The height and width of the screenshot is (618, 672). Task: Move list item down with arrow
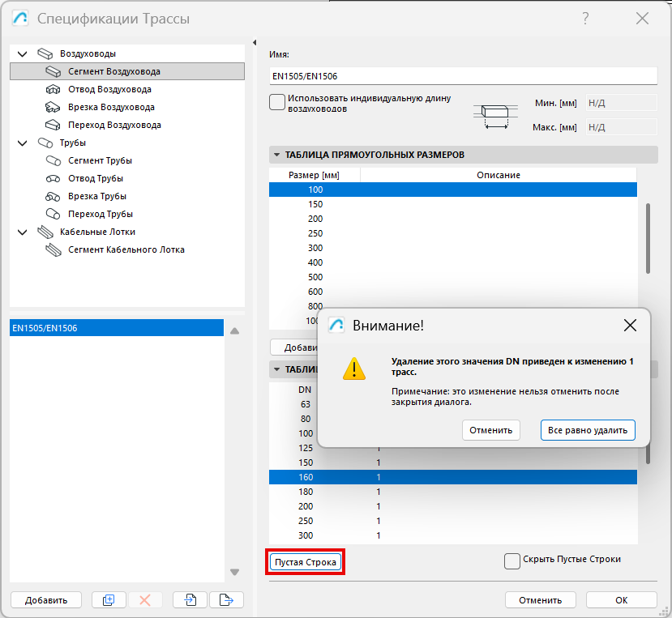coord(235,572)
